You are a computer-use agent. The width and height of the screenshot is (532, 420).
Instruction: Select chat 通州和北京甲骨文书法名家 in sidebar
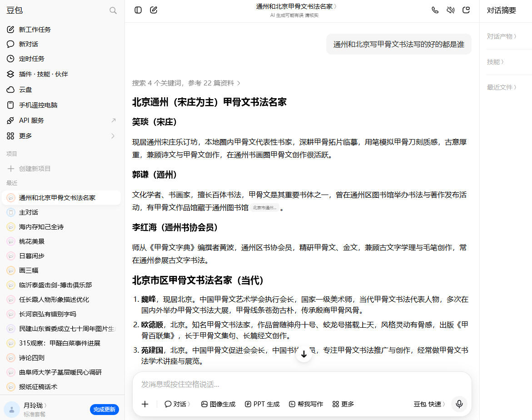click(x=61, y=198)
